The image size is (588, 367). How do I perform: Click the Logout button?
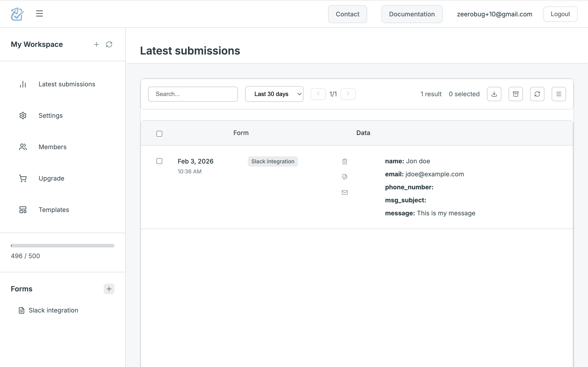click(x=560, y=14)
